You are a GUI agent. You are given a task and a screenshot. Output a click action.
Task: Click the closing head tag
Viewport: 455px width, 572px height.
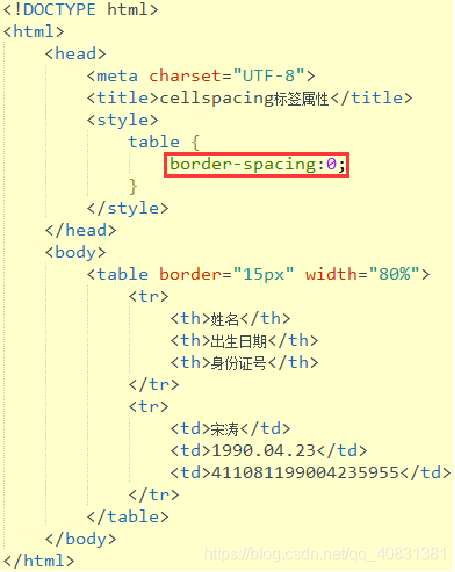(x=81, y=231)
